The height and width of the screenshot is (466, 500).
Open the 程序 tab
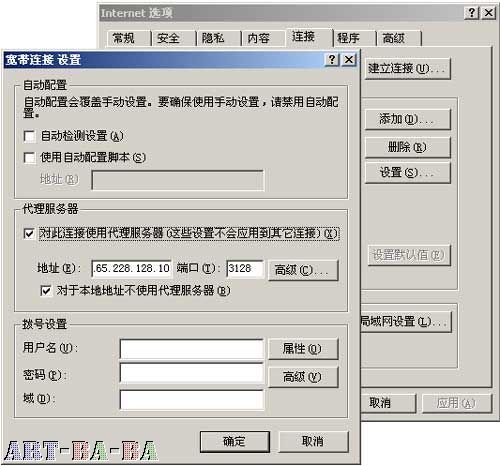(354, 38)
